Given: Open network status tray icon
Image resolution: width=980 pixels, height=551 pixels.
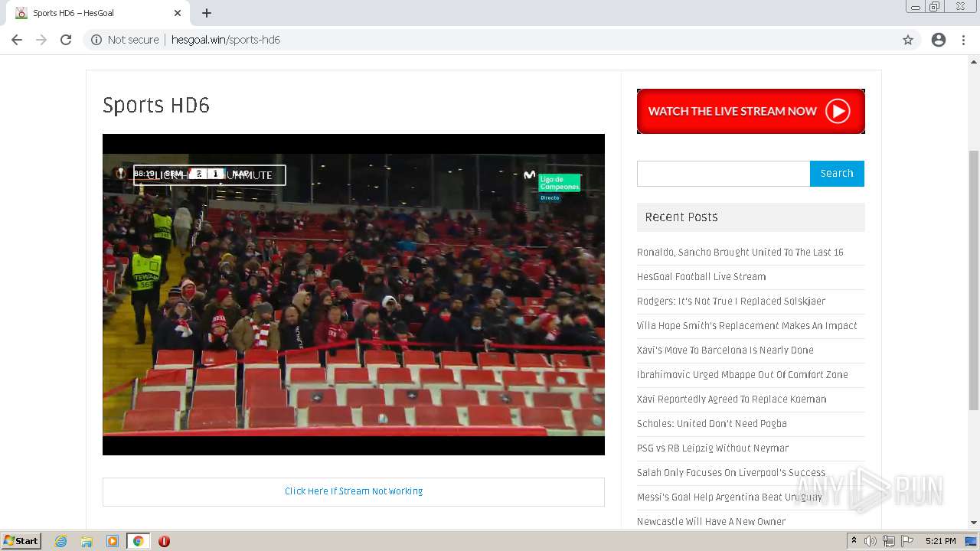Looking at the screenshot, I should tap(888, 541).
